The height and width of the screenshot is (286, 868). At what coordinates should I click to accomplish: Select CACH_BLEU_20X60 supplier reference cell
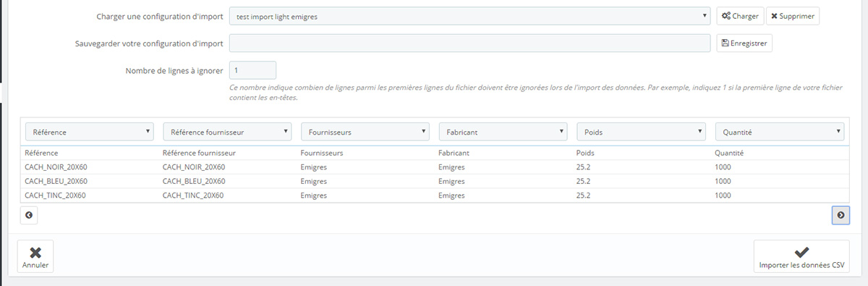(x=194, y=181)
